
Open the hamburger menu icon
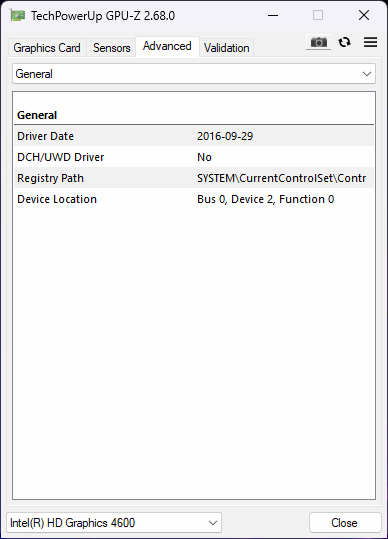coord(370,42)
